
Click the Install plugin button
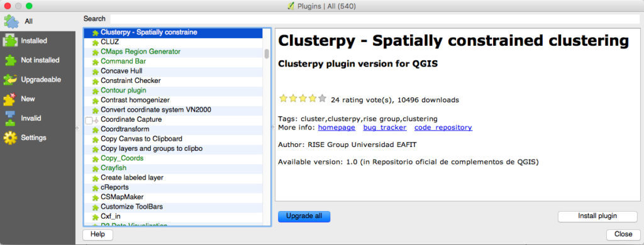point(597,216)
